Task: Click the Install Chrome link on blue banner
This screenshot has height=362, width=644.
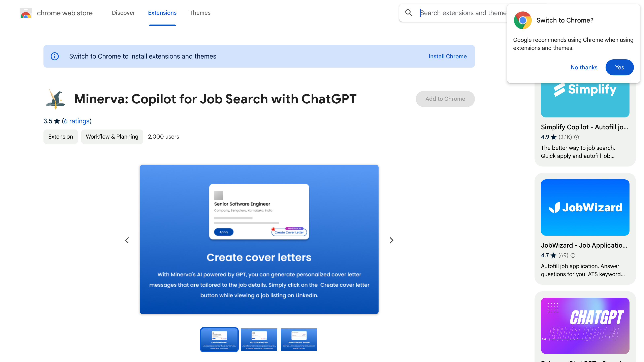Action: [x=448, y=56]
